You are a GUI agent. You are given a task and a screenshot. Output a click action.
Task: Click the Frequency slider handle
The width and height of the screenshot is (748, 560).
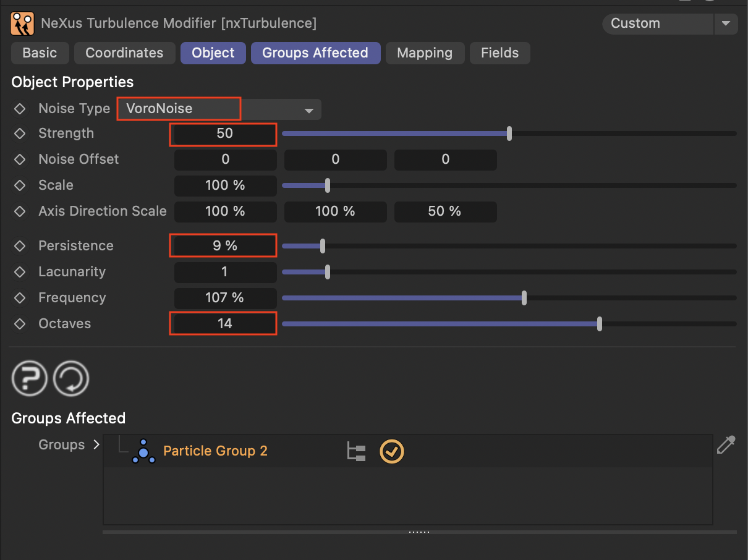click(x=524, y=298)
